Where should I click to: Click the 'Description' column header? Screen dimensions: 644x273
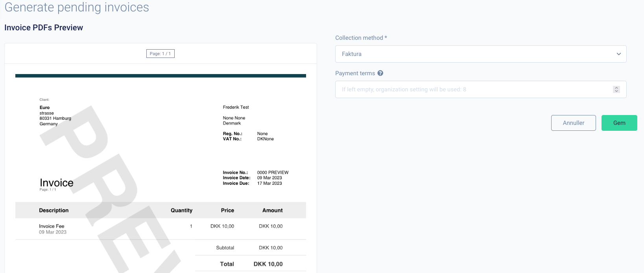tap(54, 210)
